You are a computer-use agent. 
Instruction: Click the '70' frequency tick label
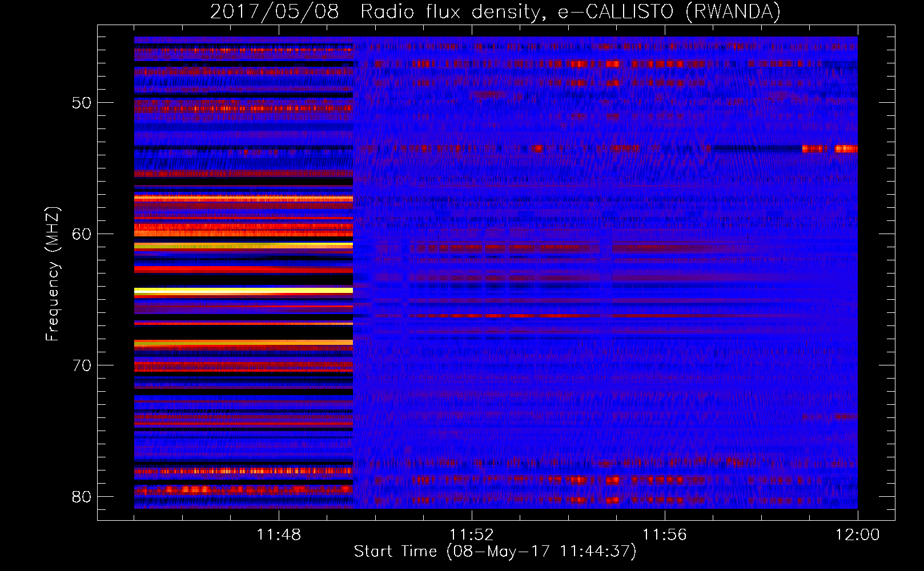tap(82, 365)
